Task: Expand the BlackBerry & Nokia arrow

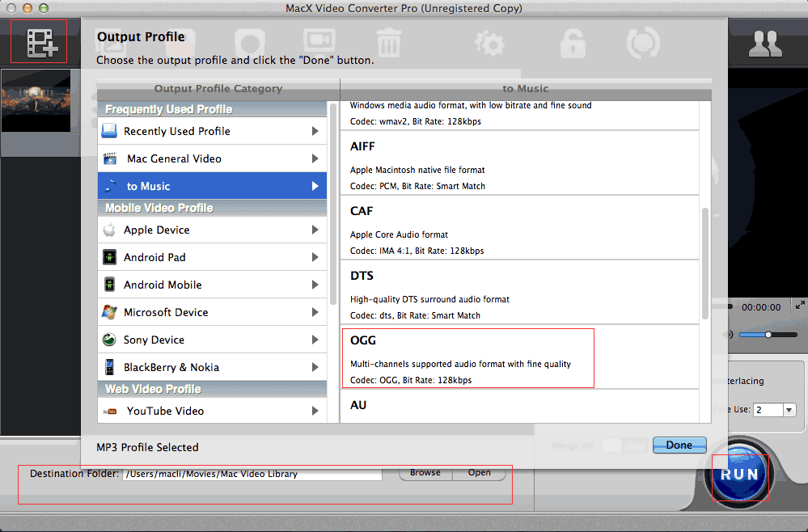Action: click(315, 367)
